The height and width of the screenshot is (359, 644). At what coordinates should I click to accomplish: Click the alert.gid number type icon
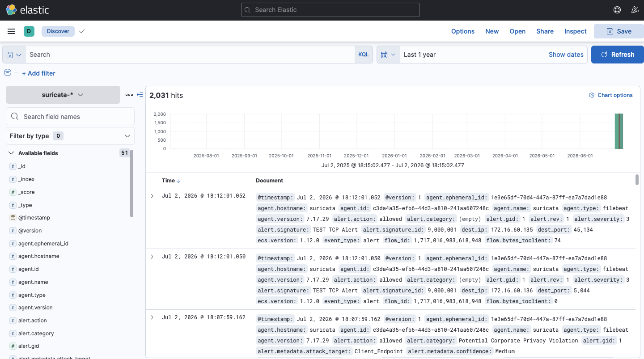pyautogui.click(x=13, y=346)
